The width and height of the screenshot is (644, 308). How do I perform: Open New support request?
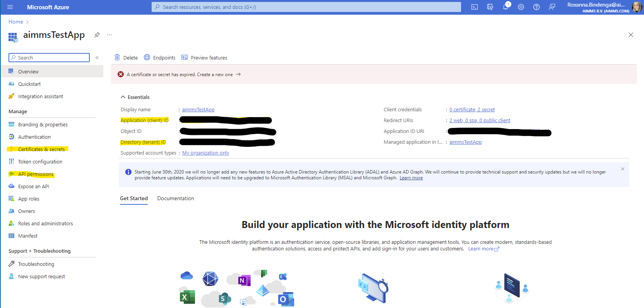[41, 276]
